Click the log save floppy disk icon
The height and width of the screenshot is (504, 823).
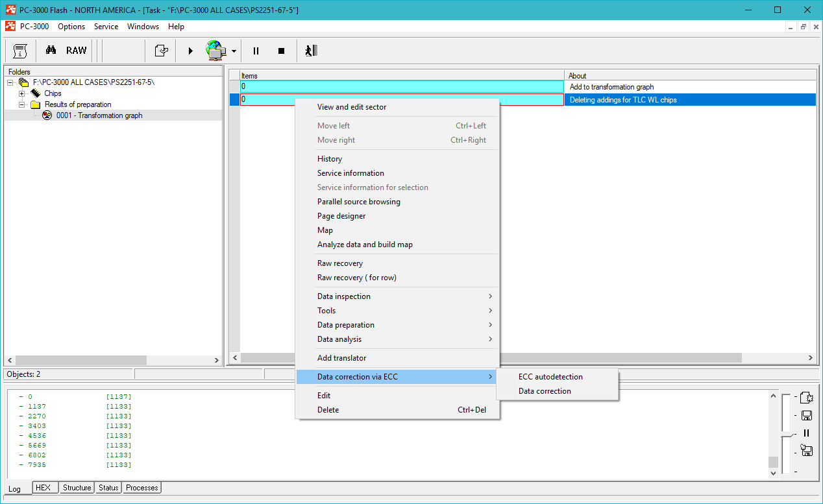pyautogui.click(x=807, y=415)
